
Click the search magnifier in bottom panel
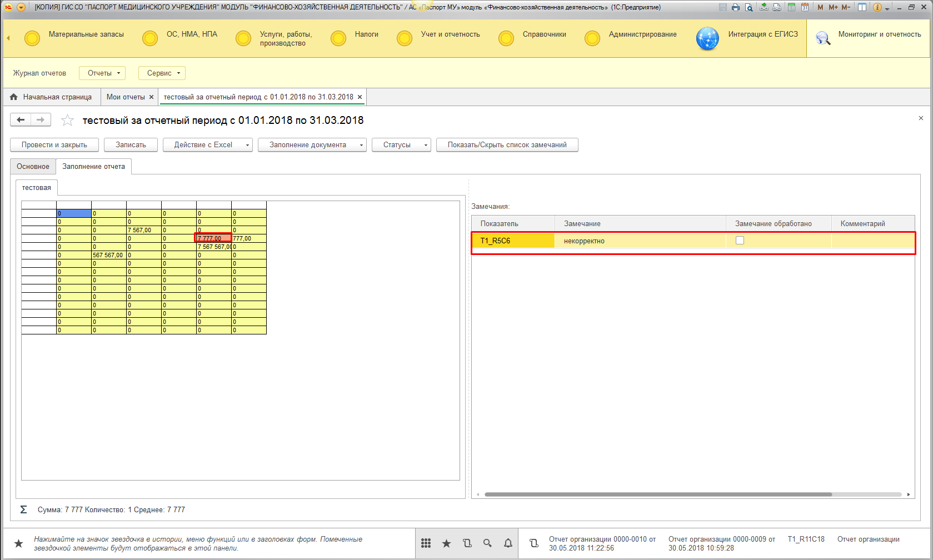pyautogui.click(x=487, y=543)
